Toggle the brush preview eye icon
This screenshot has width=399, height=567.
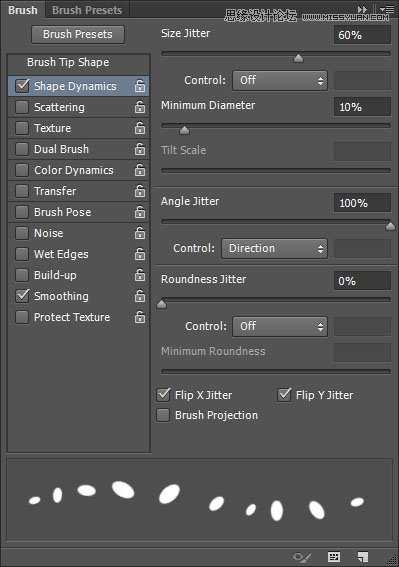[x=302, y=557]
